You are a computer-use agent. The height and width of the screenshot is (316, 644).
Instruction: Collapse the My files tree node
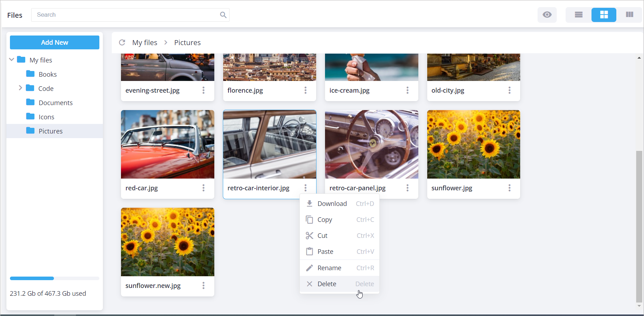[x=12, y=60]
